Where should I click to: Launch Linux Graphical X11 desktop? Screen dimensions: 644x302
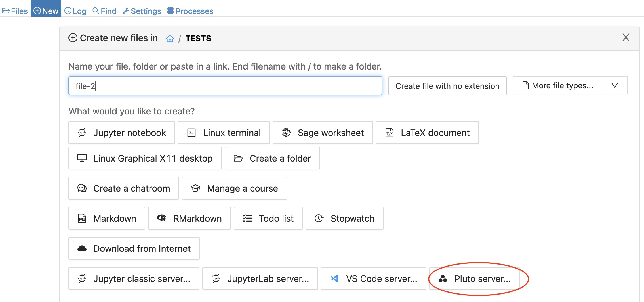145,158
